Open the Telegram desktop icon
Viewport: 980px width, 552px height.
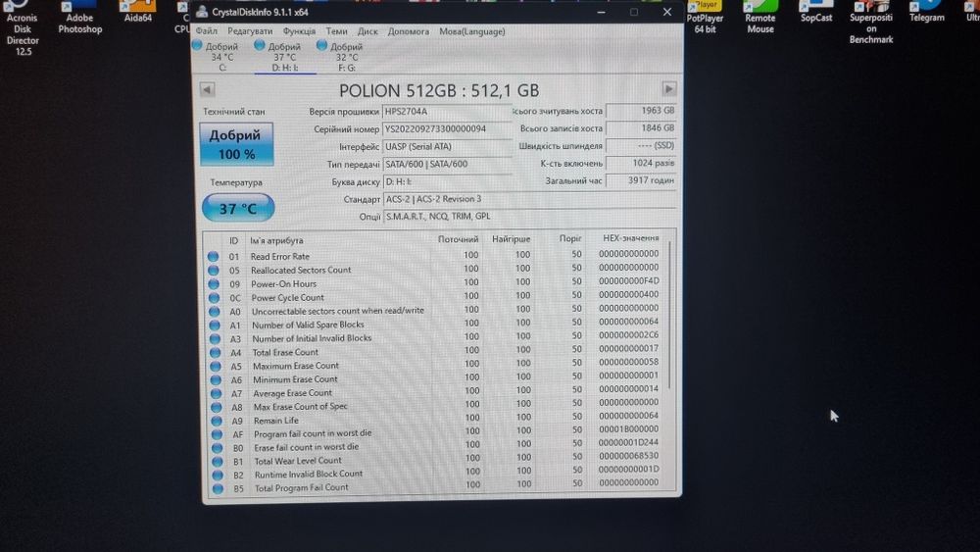[x=927, y=12]
